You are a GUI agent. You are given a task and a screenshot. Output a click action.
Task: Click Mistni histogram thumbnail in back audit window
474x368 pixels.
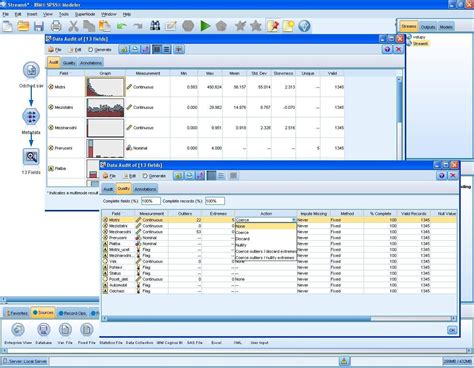click(105, 87)
